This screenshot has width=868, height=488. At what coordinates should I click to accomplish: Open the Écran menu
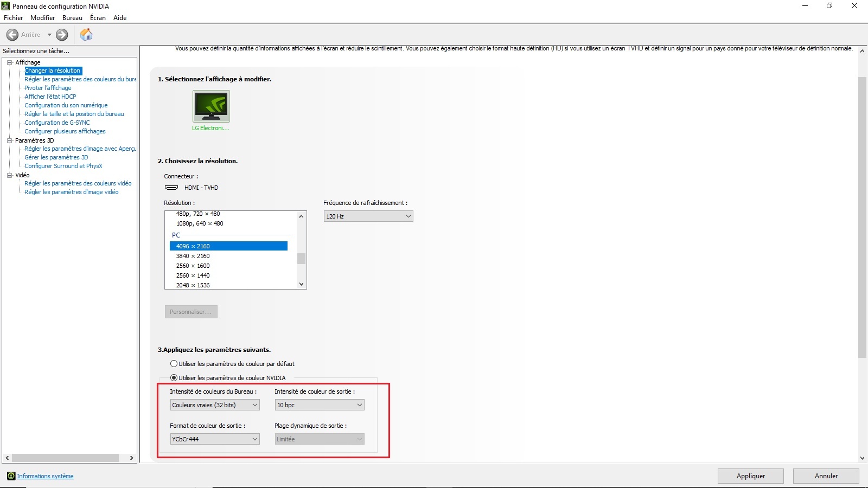98,18
